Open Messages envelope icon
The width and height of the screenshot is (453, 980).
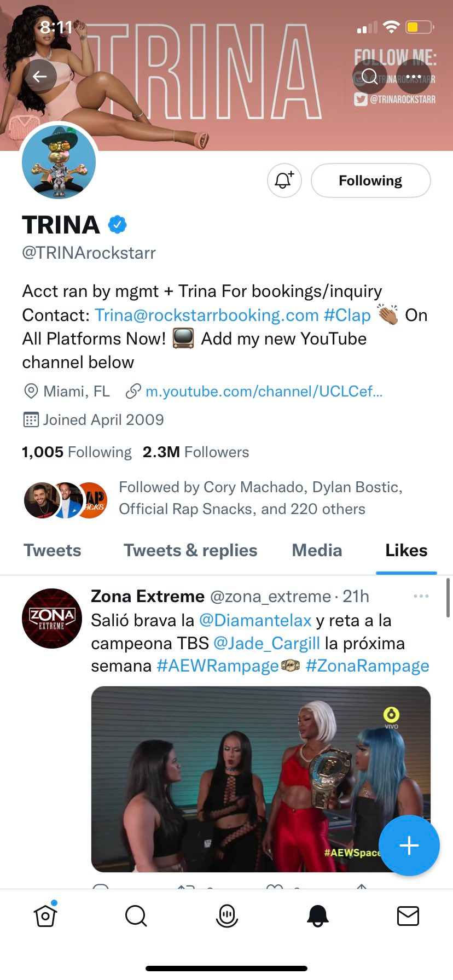click(408, 915)
